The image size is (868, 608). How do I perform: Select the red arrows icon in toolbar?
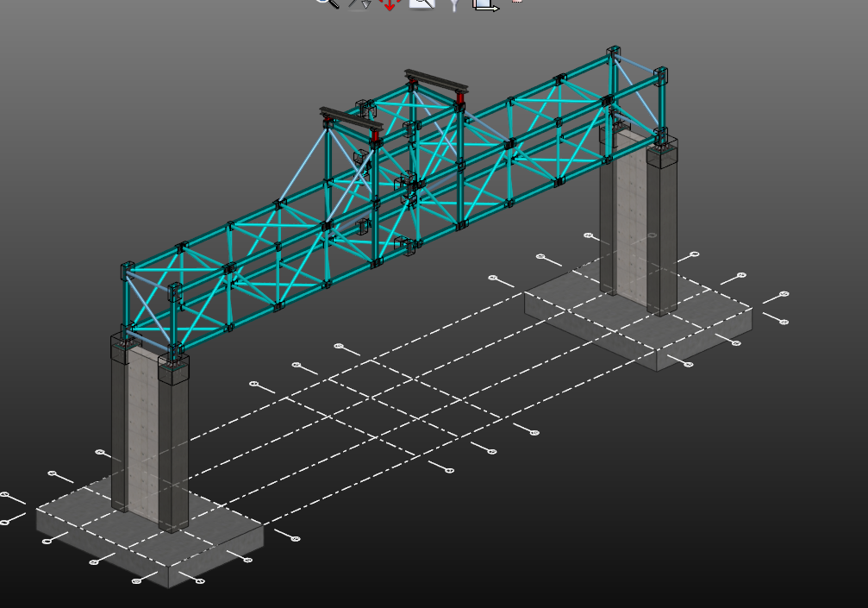click(390, 3)
